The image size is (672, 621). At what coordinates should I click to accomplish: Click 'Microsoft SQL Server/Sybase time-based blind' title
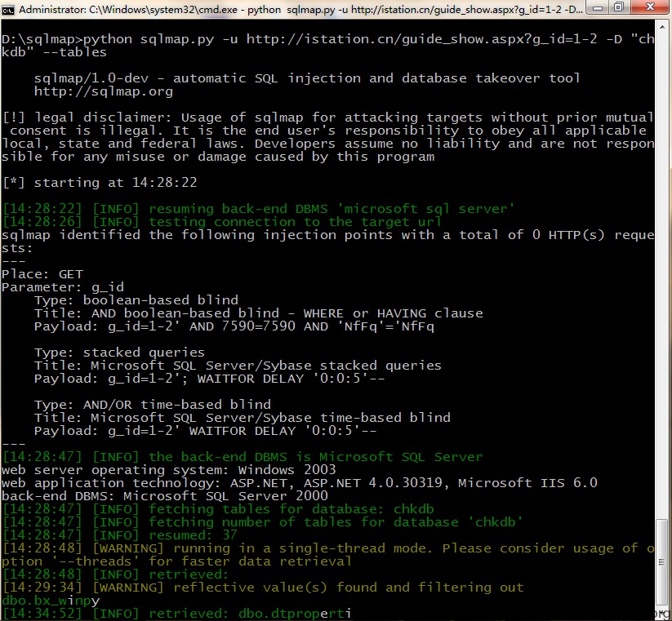click(243, 418)
